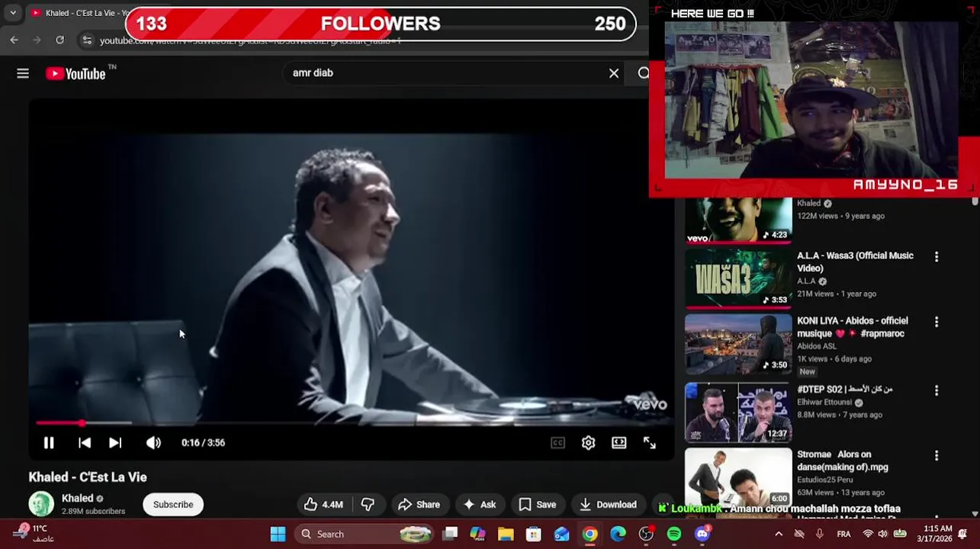This screenshot has width=980, height=549.
Task: Click Elhiwar Ettounsi channel name
Action: pos(824,402)
